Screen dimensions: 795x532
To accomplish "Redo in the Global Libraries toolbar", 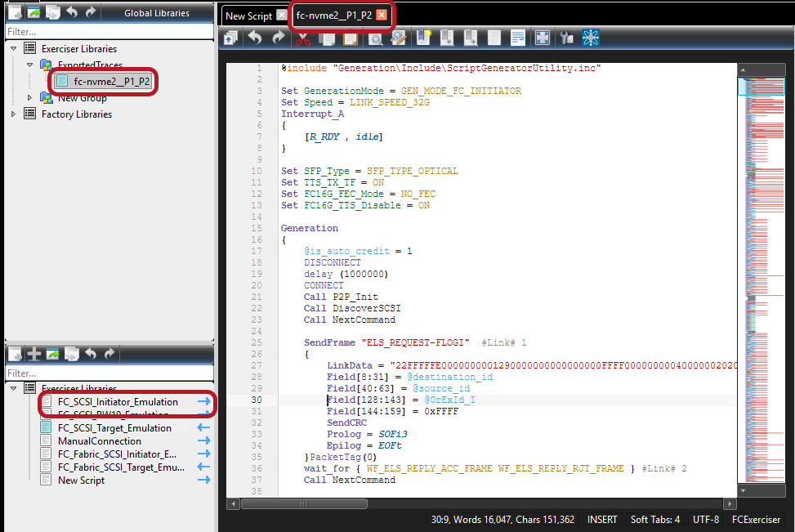I will (90, 12).
